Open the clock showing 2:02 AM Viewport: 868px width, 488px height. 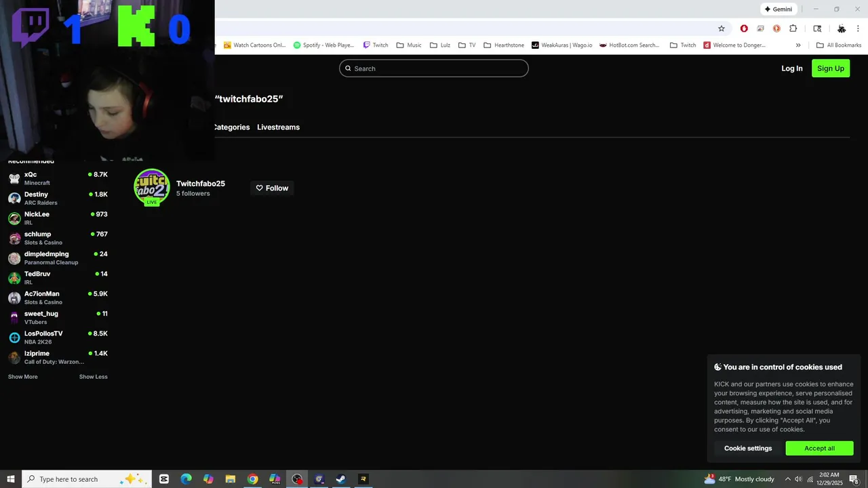pos(830,479)
